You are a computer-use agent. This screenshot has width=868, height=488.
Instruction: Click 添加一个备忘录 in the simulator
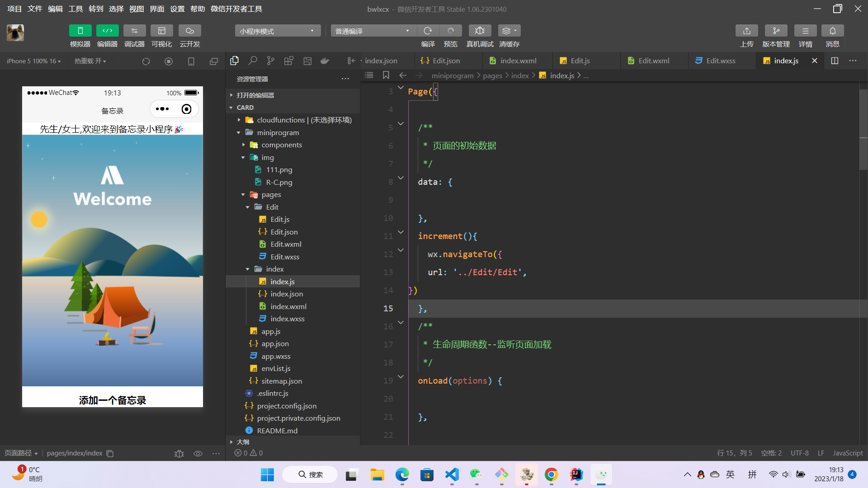(112, 400)
